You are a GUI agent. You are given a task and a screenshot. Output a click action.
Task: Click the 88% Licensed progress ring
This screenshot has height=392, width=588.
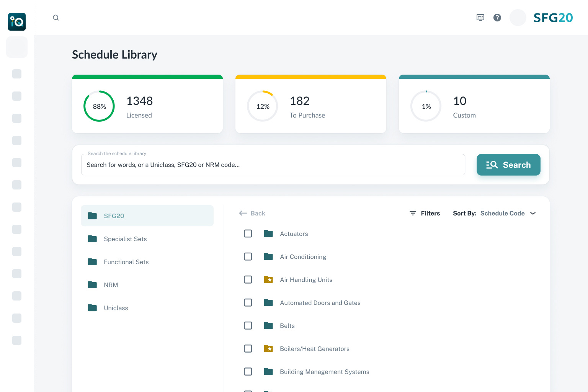coord(99,106)
